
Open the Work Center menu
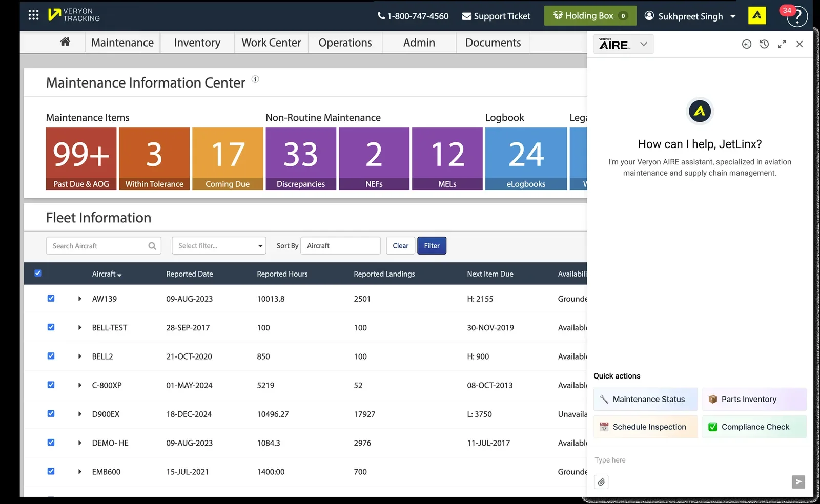(271, 43)
